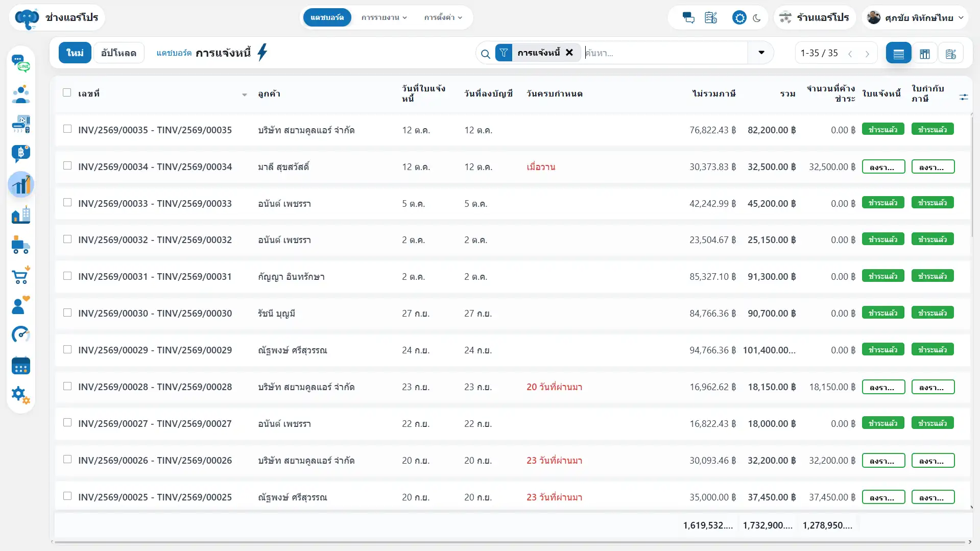Open the buildings sidebar icon
This screenshot has height=551, width=980.
tap(21, 214)
